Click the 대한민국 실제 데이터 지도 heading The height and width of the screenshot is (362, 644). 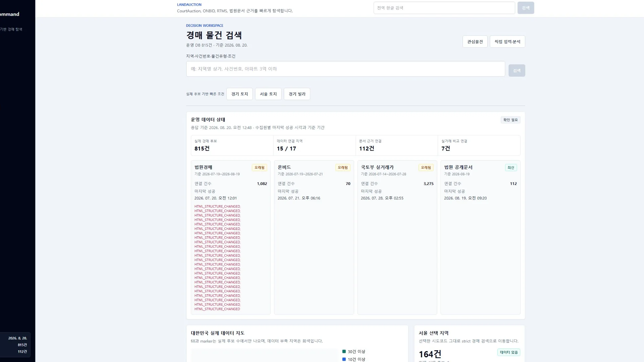218,333
